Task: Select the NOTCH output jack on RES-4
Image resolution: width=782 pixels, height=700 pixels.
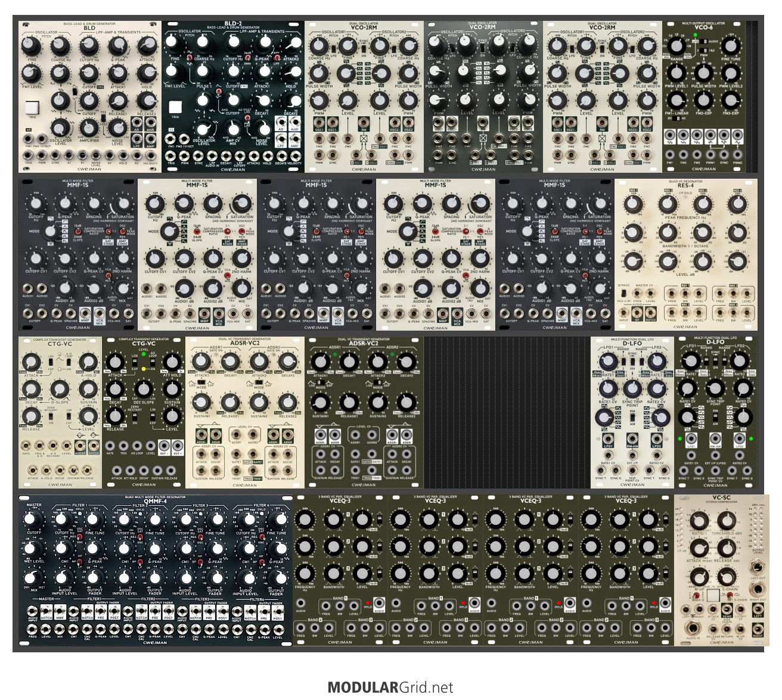Action: pyautogui.click(x=650, y=313)
